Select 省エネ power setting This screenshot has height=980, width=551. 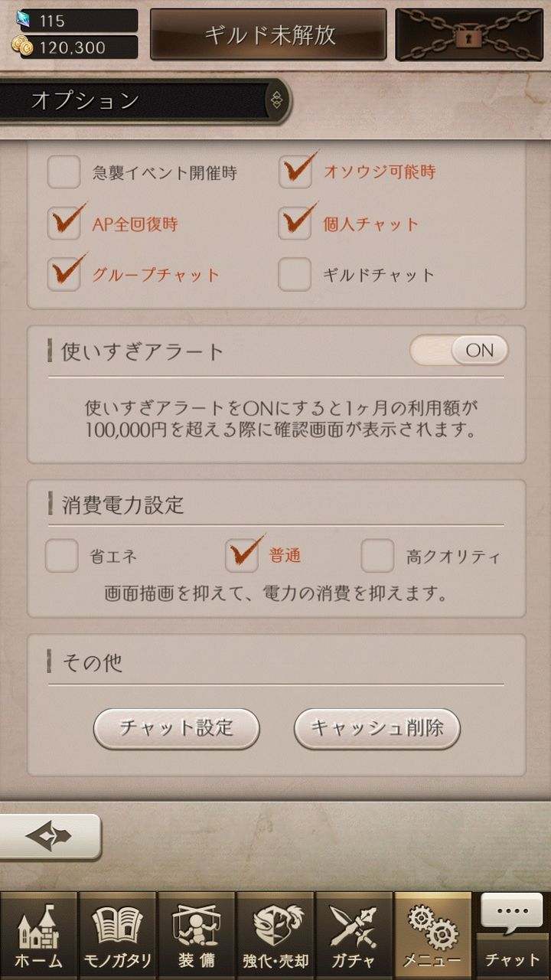click(62, 556)
